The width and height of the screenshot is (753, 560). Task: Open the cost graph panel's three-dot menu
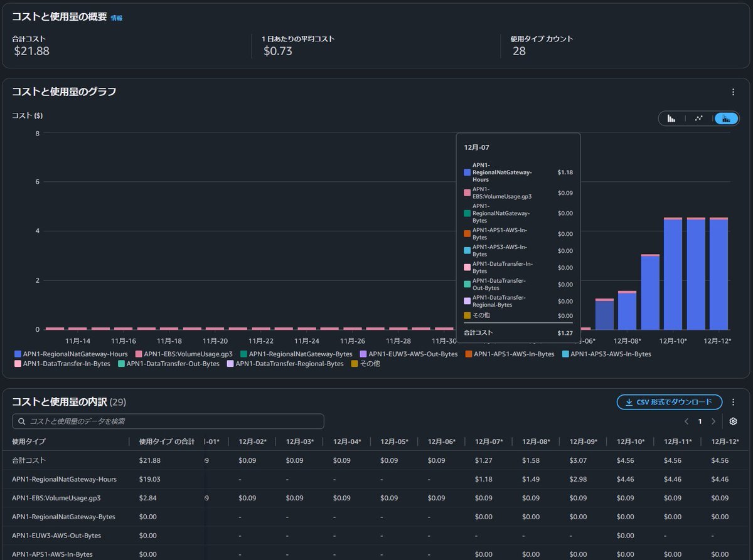[733, 92]
